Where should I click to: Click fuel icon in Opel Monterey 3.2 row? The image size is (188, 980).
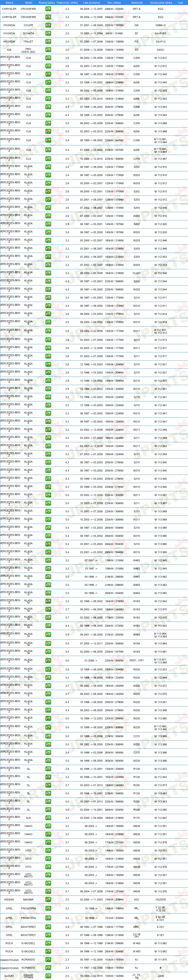click(48, 927)
